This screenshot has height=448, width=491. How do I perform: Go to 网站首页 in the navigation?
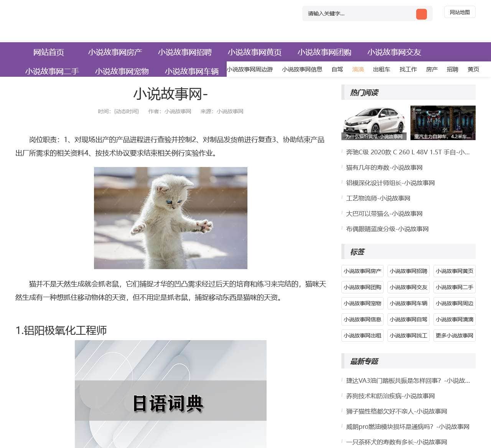click(48, 52)
